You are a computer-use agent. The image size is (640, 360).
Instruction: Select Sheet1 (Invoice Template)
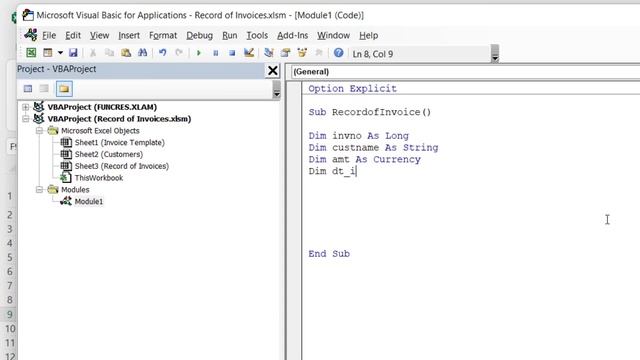(120, 142)
